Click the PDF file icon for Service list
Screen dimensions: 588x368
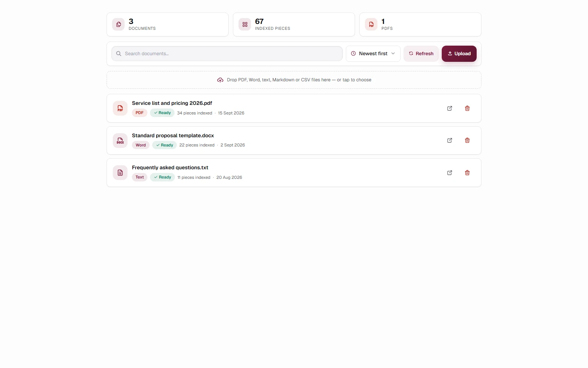click(120, 108)
